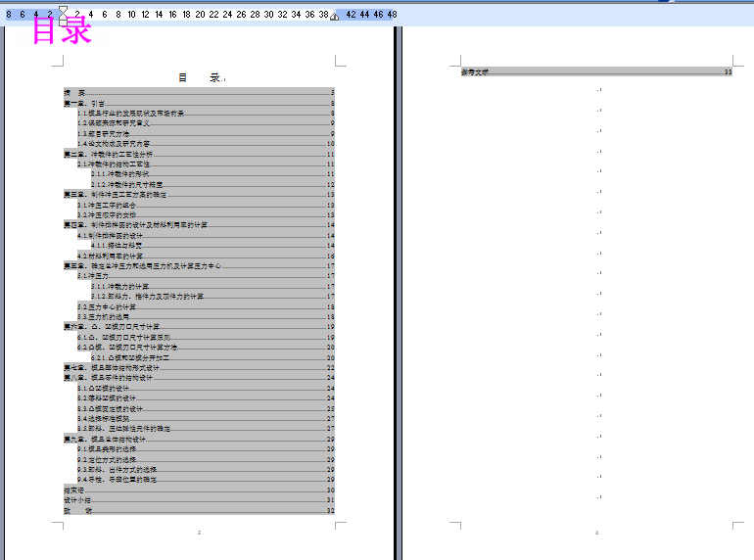Screen dimensions: 754x560
Task: Open the '摘 要' contents entry
Action: click(x=199, y=93)
